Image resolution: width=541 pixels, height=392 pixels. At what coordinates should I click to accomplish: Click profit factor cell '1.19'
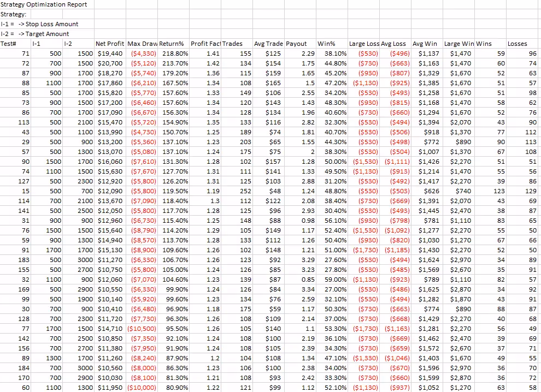[x=205, y=191]
